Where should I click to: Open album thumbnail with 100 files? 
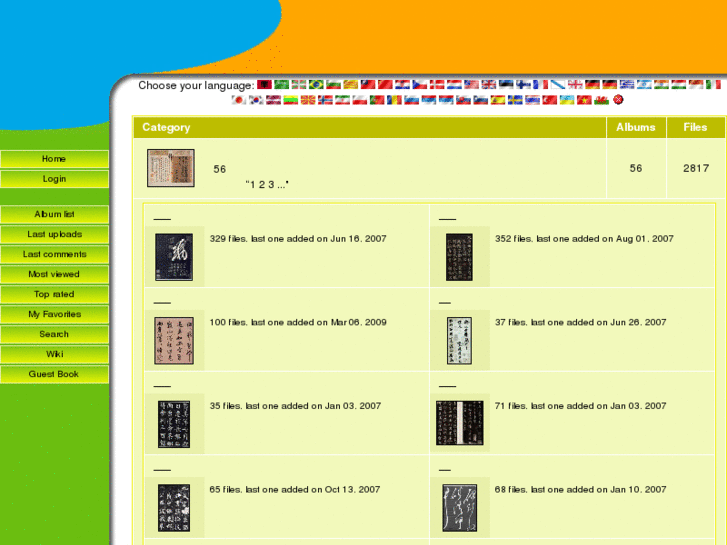pyautogui.click(x=174, y=340)
